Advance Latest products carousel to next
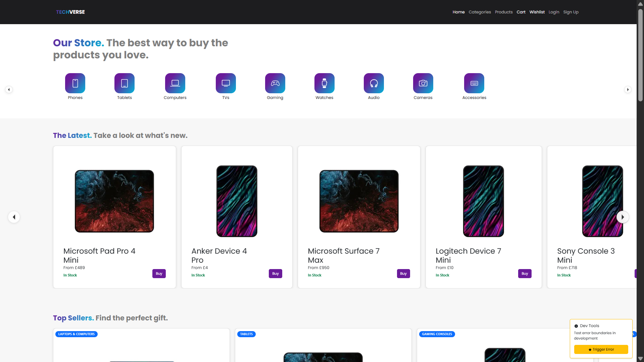 (623, 217)
